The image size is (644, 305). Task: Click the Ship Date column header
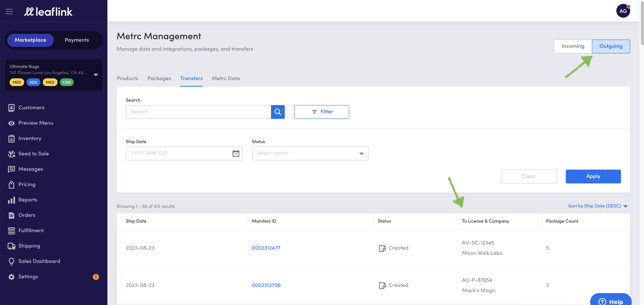coord(136,221)
